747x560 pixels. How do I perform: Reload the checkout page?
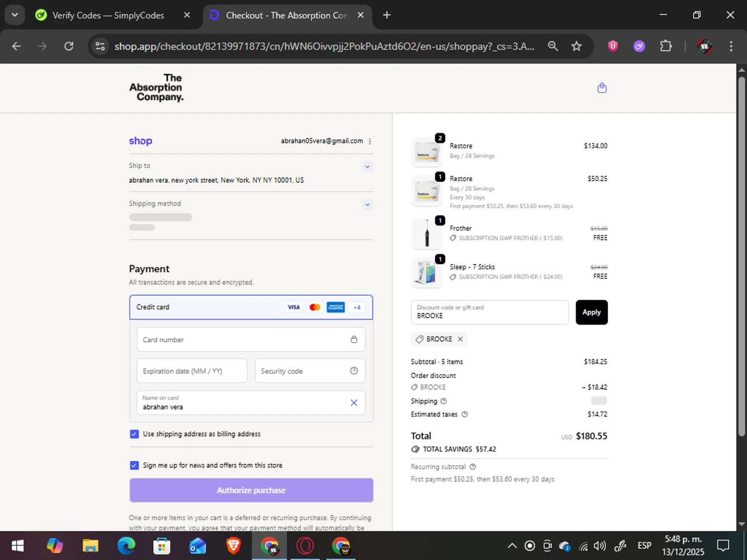[x=69, y=46]
